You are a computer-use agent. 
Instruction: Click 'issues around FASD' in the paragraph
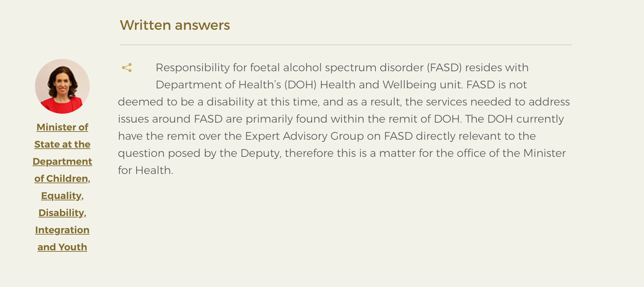(x=170, y=119)
